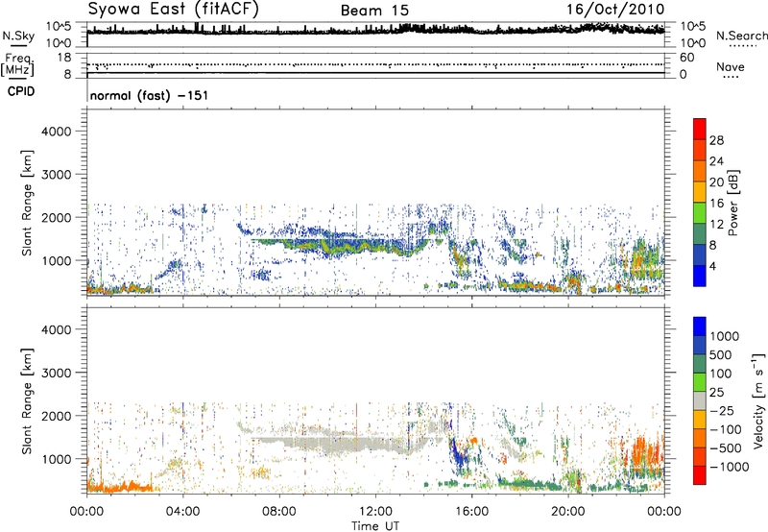Image resolution: width=768 pixels, height=532 pixels.
Task: Click the gray band of Velocity colorbar
Action: 700,400
